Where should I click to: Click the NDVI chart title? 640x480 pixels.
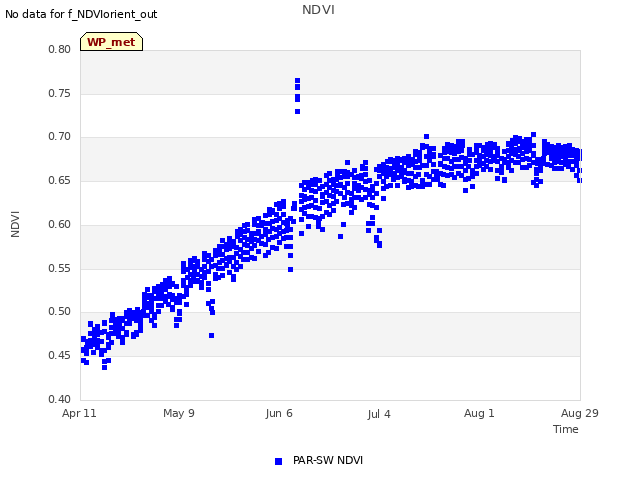318,10
